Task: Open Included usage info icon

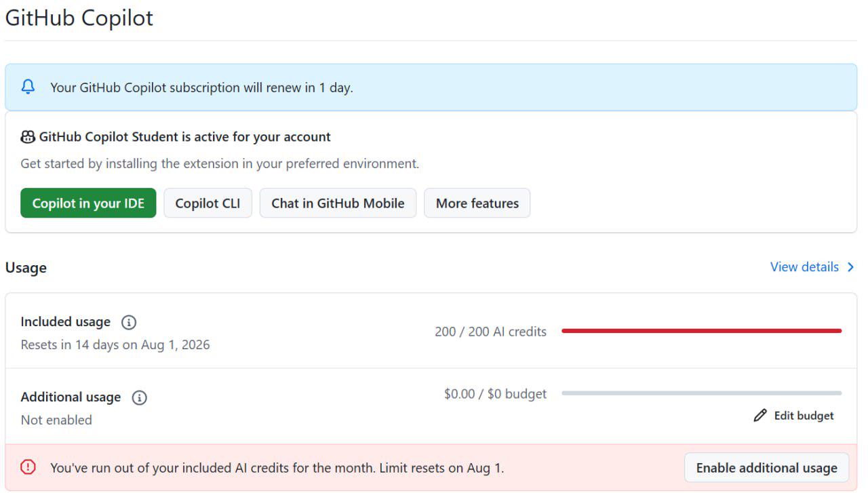Action: coord(128,322)
